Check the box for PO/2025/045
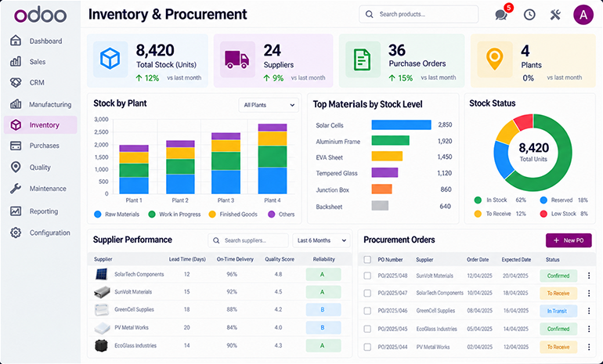This screenshot has height=364, width=603. (x=367, y=329)
